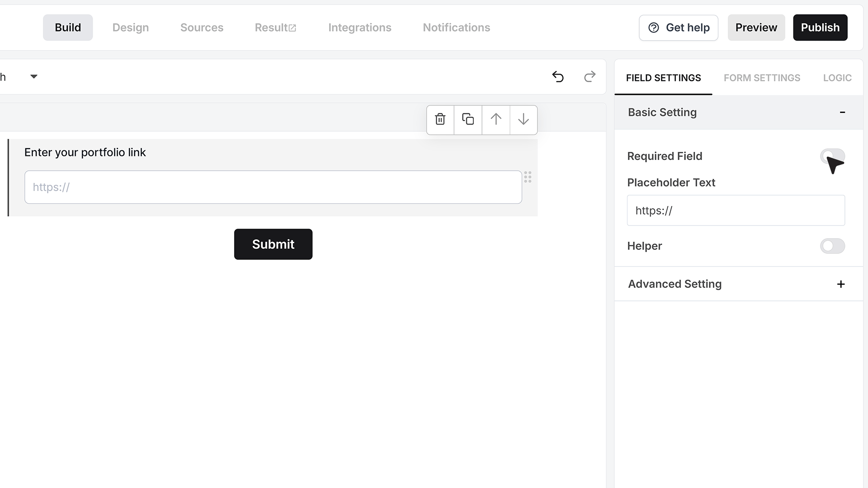This screenshot has width=868, height=488.
Task: Click the Get help button
Action: (x=679, y=28)
